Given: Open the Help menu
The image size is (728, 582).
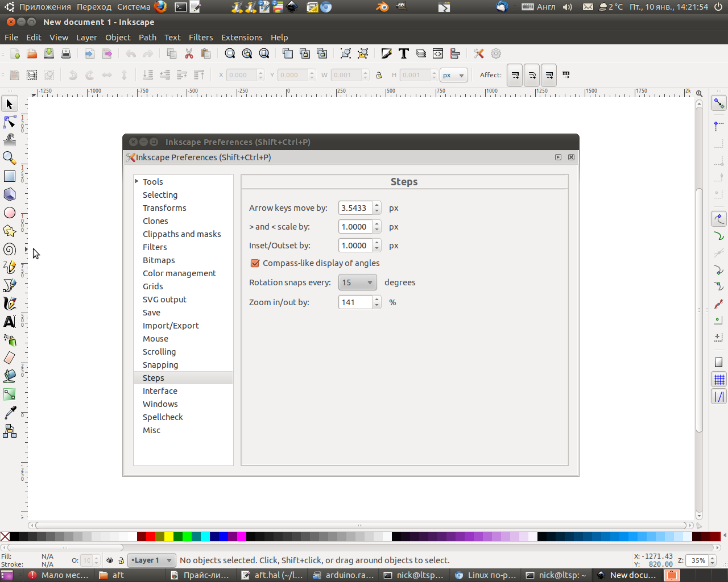Looking at the screenshot, I should point(279,38).
